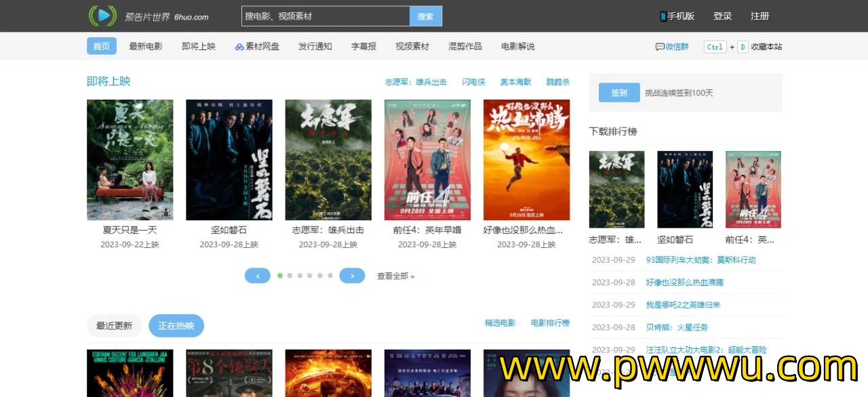This screenshot has width=868, height=397.
Task: Click the 预告片世界 site logo icon
Action: pos(103,16)
